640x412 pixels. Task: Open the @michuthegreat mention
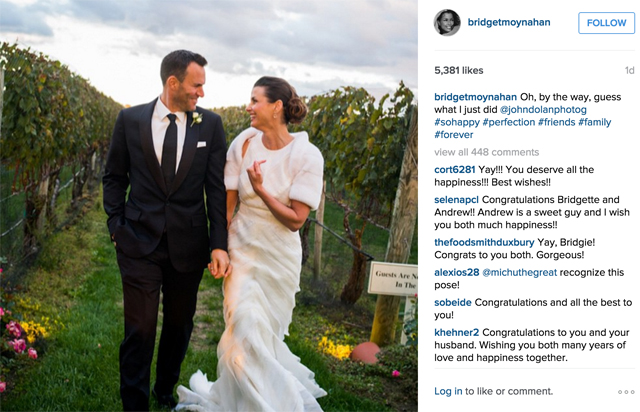(x=519, y=272)
